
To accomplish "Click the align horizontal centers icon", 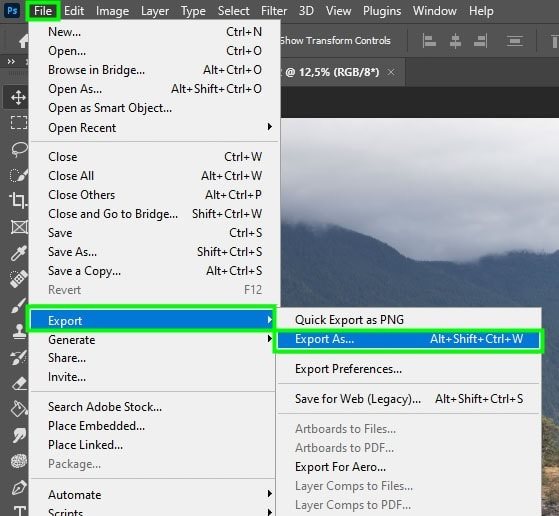I will pyautogui.click(x=455, y=41).
